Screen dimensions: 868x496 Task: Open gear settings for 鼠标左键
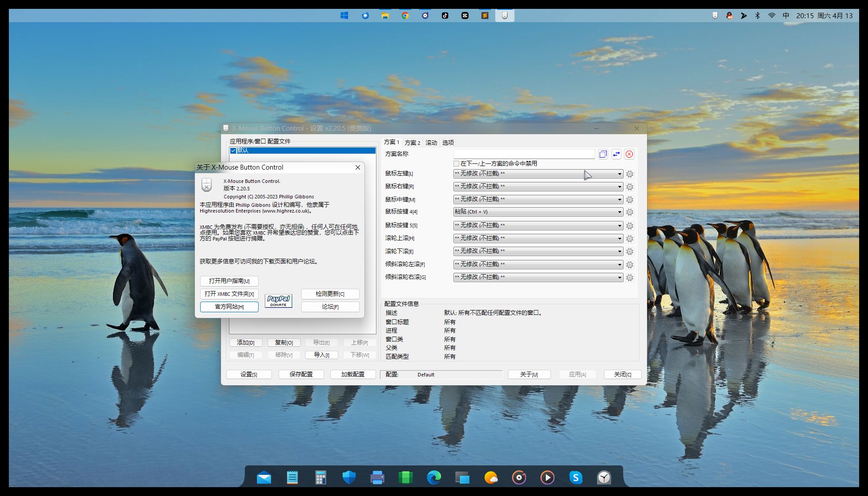pos(630,174)
